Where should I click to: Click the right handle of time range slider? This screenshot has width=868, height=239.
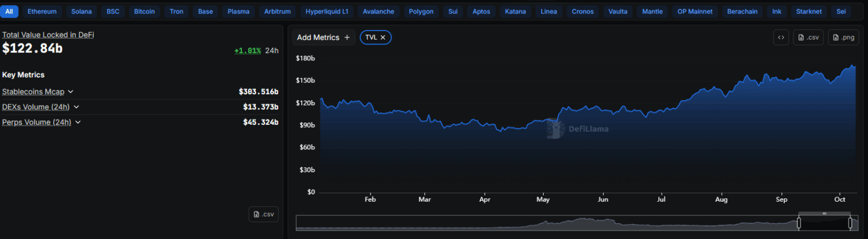tap(850, 223)
